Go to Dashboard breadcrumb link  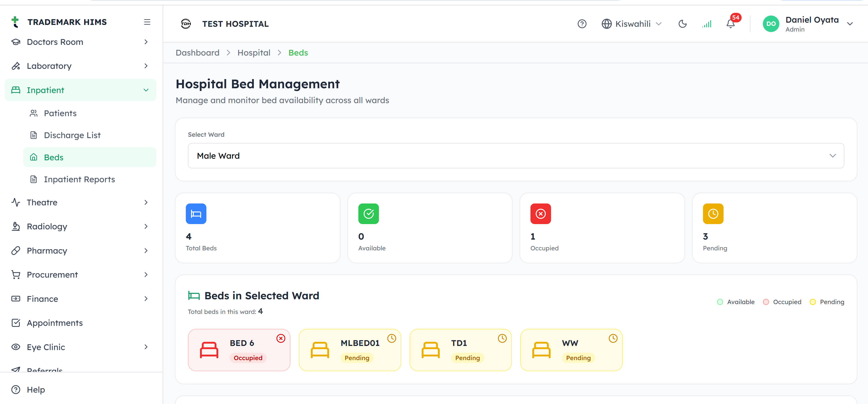pyautogui.click(x=197, y=53)
